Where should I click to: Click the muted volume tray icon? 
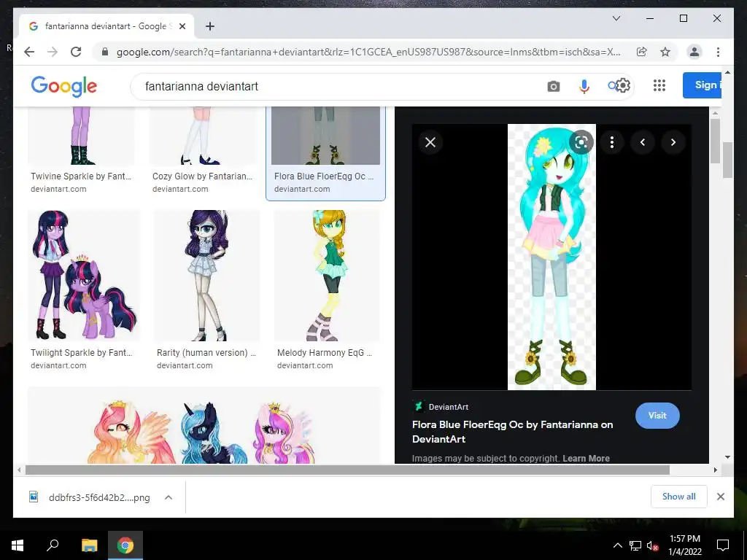[652, 545]
